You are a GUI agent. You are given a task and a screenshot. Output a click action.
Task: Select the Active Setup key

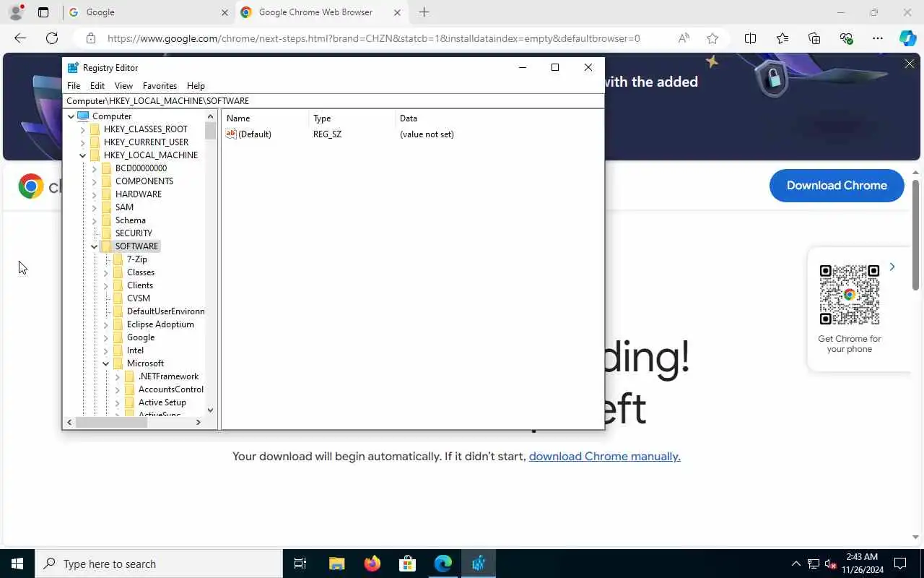162,402
